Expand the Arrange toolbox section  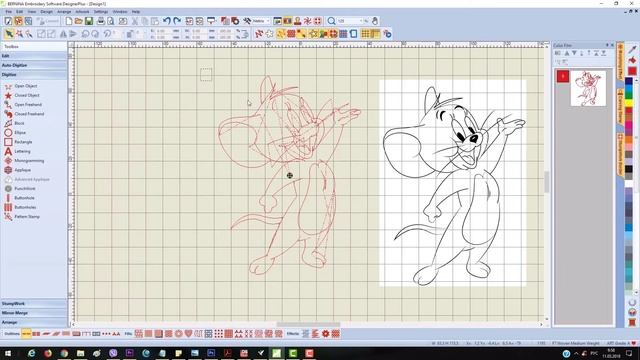click(33, 322)
